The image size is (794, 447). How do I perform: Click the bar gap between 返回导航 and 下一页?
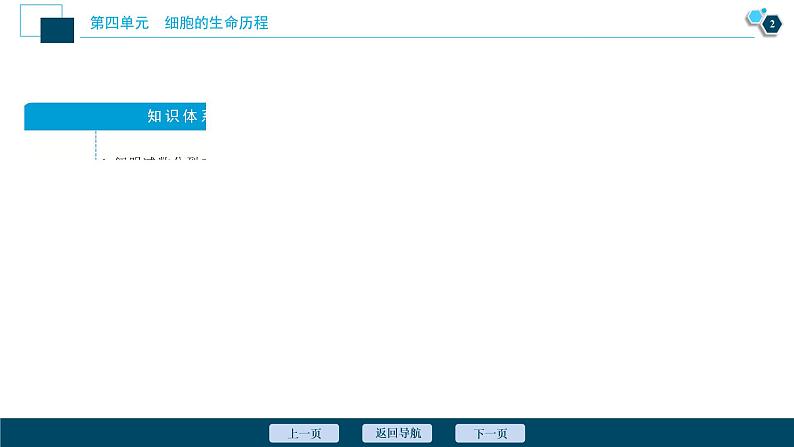tap(444, 433)
